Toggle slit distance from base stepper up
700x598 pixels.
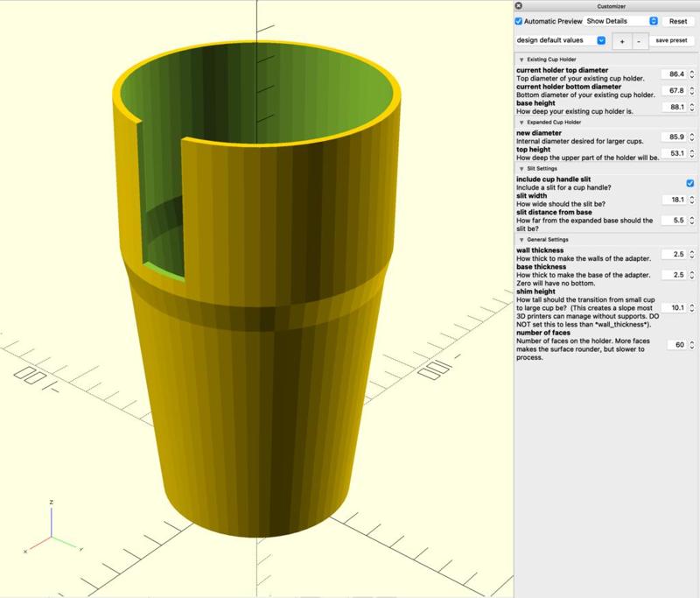[691, 217]
